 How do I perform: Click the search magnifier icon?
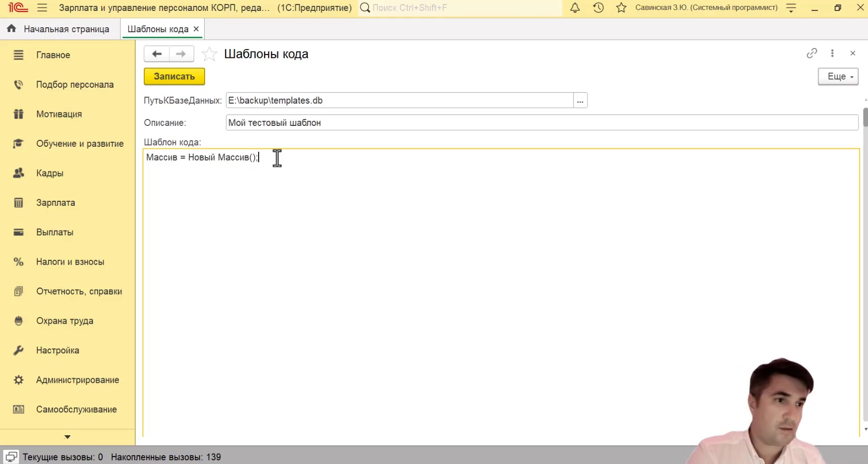click(365, 8)
